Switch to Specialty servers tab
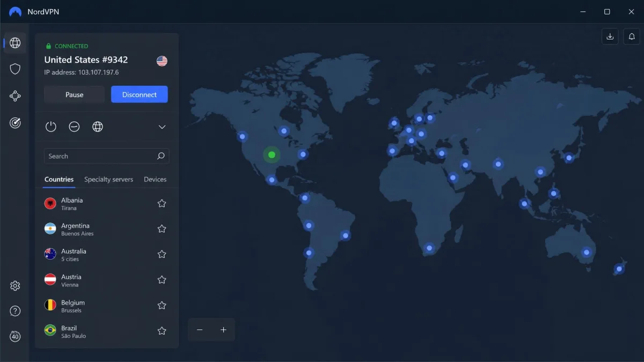 pos(108,180)
